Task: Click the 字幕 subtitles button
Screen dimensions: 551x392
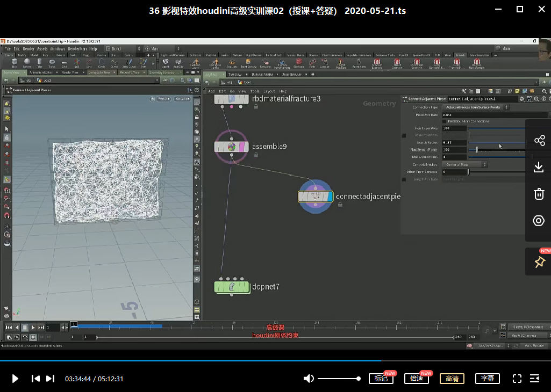Action: (x=487, y=379)
